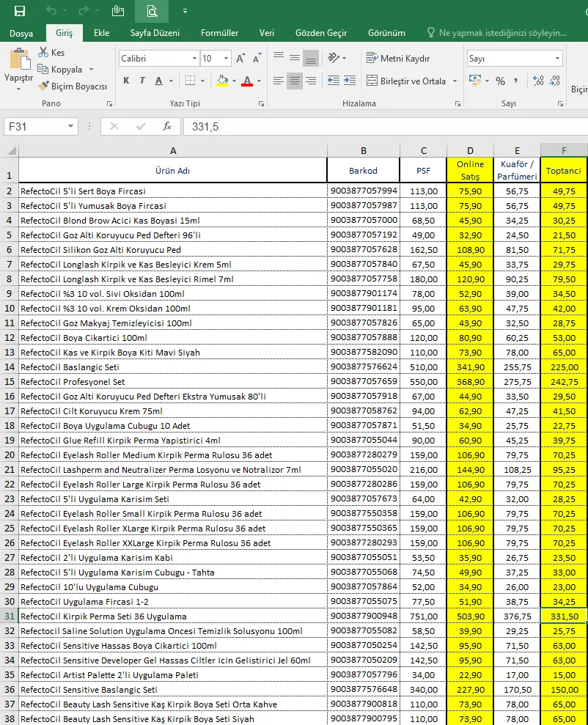Screen dimensions: 588x725
Task: Click the Save icon in quick access toolbar
Action: (x=19, y=11)
